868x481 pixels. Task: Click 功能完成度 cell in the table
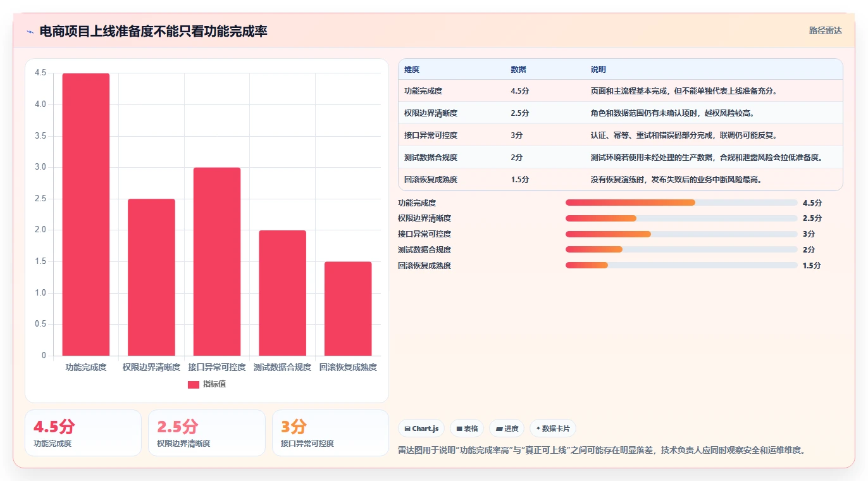(x=423, y=91)
